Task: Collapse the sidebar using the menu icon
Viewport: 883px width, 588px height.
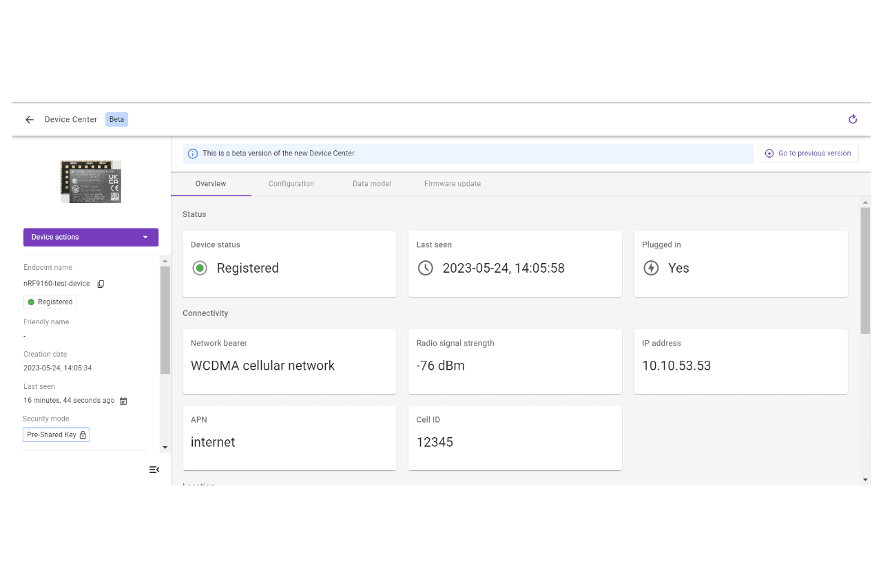Action: pyautogui.click(x=154, y=470)
